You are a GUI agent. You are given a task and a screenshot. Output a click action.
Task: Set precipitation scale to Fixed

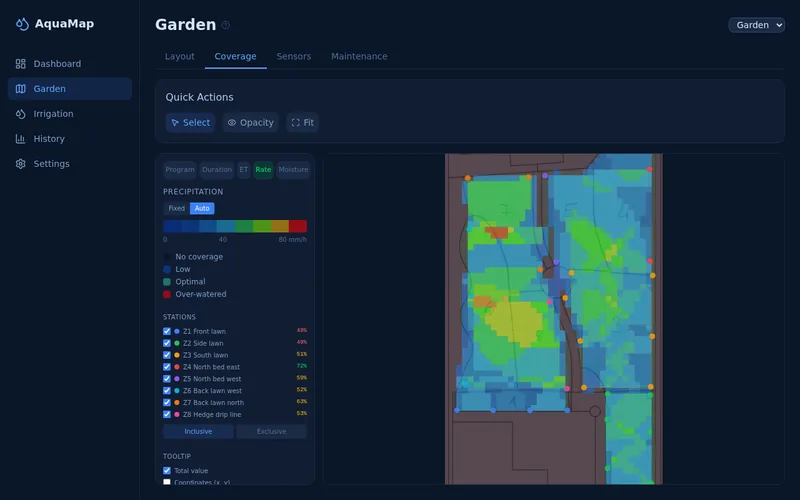tap(177, 209)
